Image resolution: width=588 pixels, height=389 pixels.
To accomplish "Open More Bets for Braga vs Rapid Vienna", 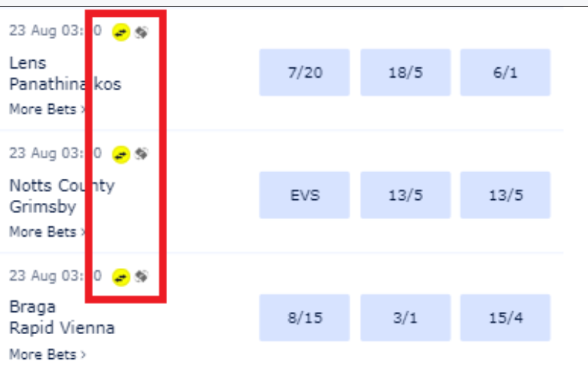I will 47,355.
